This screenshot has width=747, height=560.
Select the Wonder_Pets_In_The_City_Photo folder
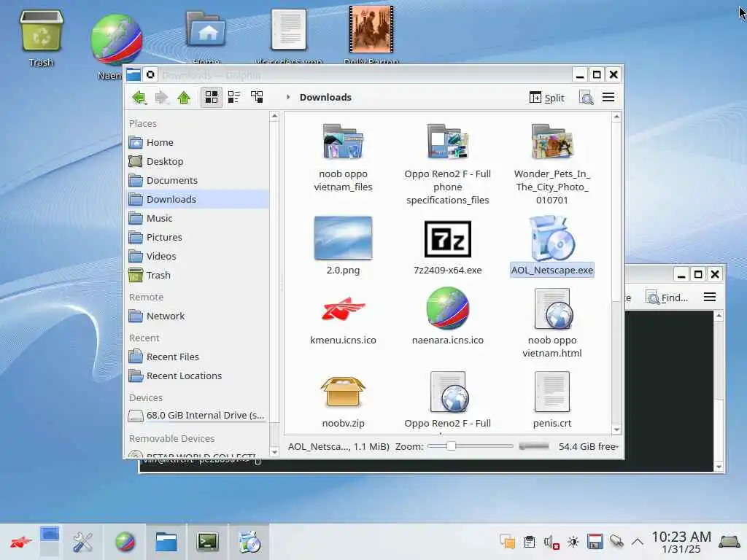tap(551, 164)
